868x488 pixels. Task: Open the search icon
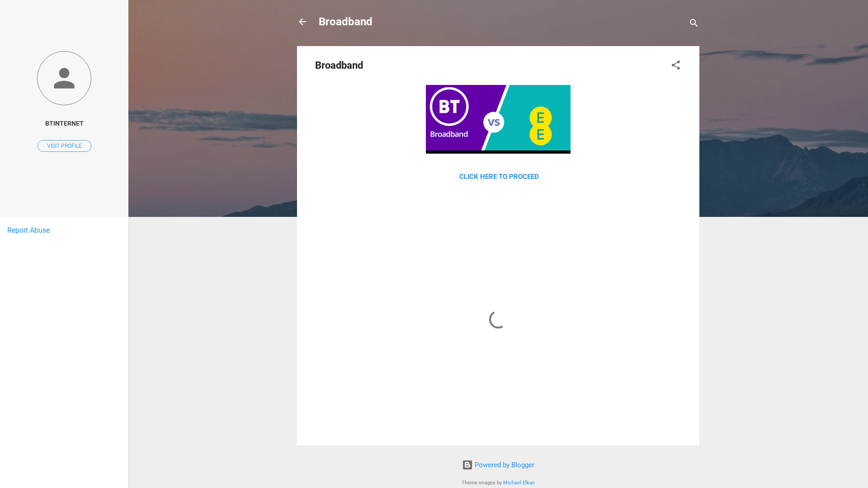(x=693, y=23)
